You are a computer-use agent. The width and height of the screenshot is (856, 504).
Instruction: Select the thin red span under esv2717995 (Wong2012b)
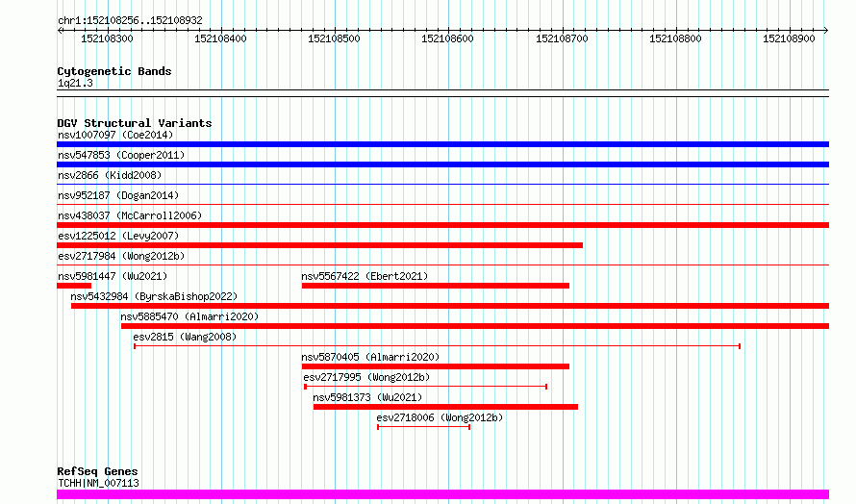tap(426, 387)
